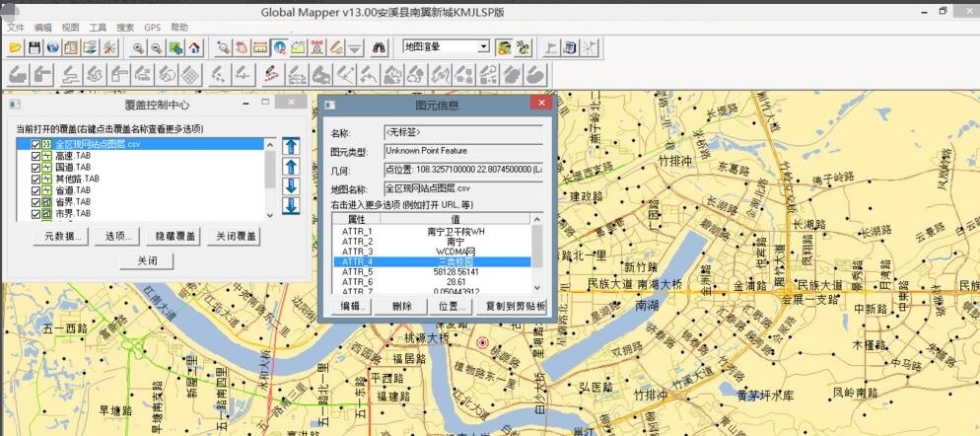Move selected layer down one position
The width and height of the screenshot is (980, 436).
[291, 185]
